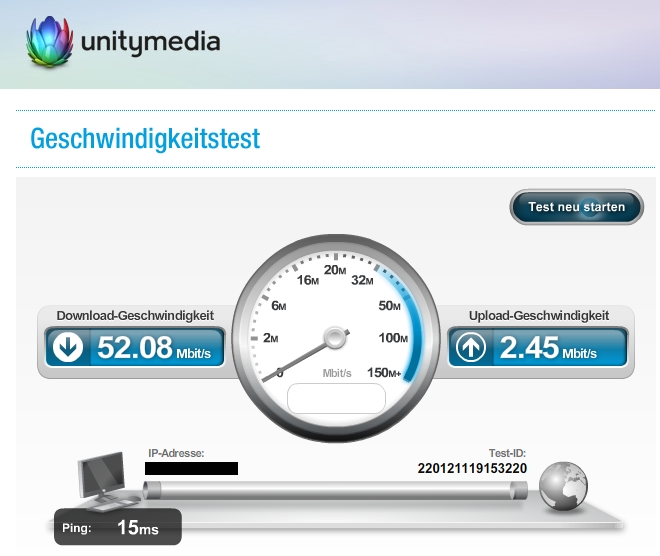Click the Ping 15ms badge
Image resolution: width=660 pixels, height=556 pixels.
pyautogui.click(x=118, y=527)
